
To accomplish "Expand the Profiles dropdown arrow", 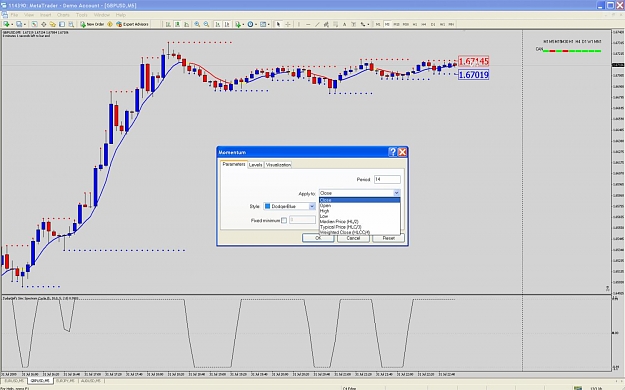I will click(25, 24).
